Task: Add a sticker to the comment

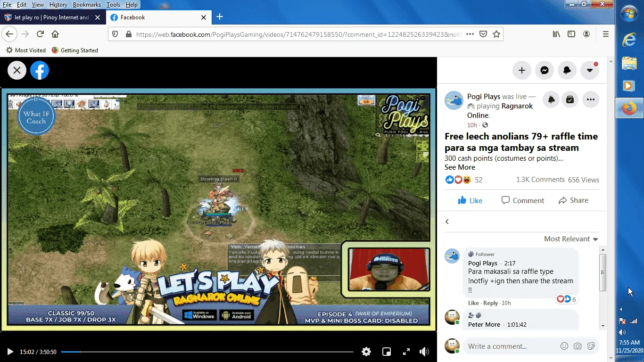Action: coord(591,346)
